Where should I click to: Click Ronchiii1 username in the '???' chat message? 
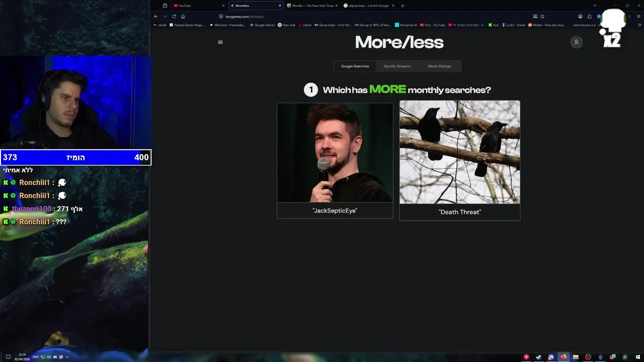tap(34, 222)
